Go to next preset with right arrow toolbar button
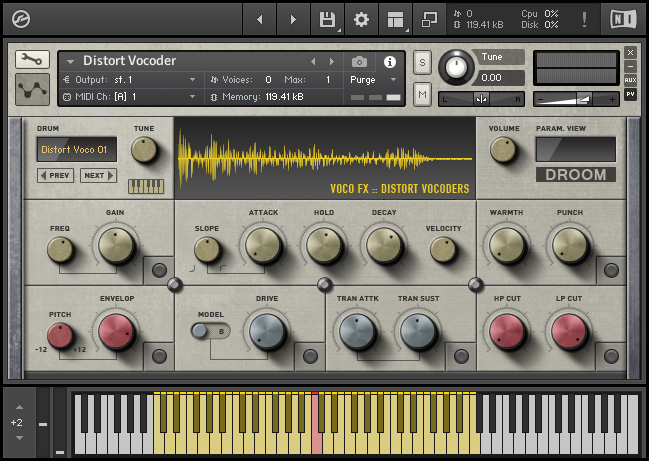This screenshot has height=461, width=649. tap(293, 19)
